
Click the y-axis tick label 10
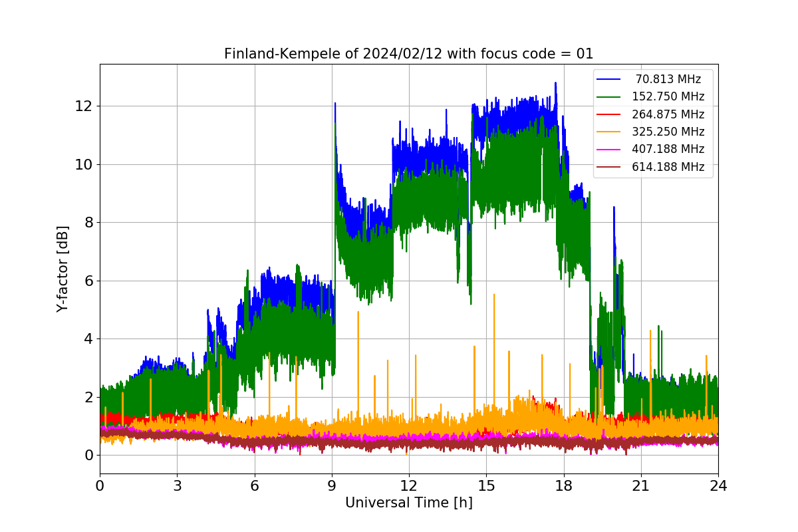(x=84, y=164)
